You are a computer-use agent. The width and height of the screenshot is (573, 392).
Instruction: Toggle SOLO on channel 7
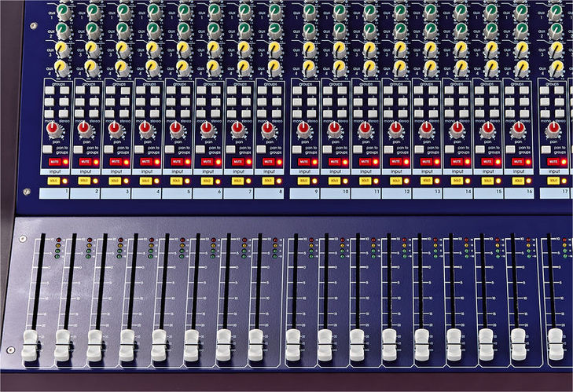(237, 181)
